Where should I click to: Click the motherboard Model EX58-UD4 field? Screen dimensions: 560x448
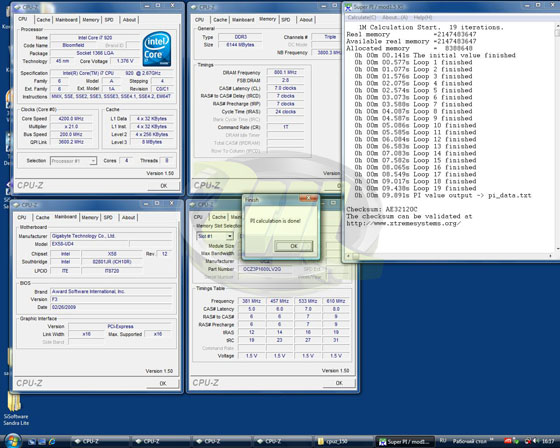click(x=89, y=244)
